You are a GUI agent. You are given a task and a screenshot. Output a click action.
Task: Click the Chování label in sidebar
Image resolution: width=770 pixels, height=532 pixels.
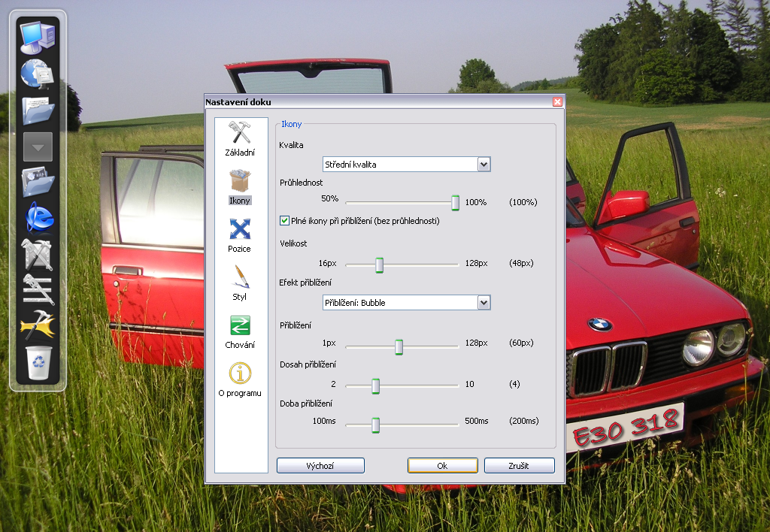tap(240, 345)
